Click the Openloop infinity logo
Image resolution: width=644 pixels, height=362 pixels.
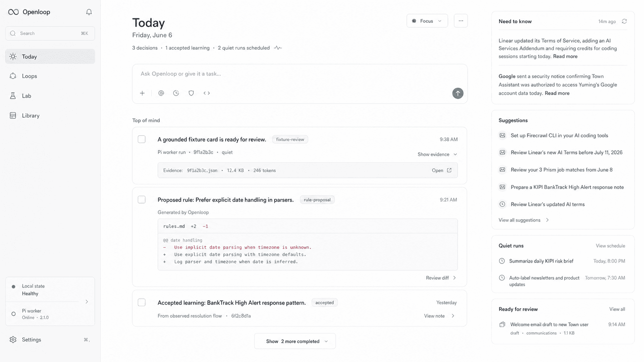(13, 12)
